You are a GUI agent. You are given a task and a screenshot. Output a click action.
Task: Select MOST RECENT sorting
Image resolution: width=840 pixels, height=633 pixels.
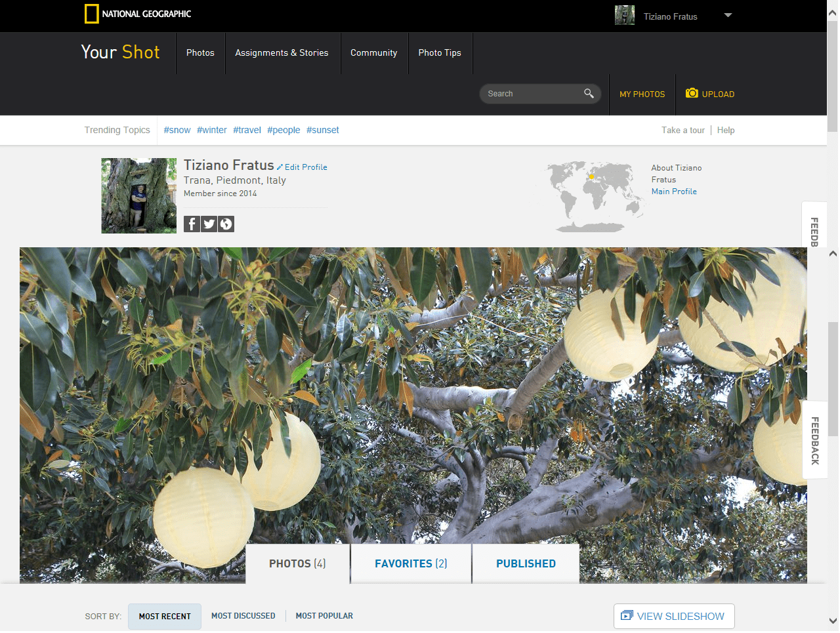(164, 616)
